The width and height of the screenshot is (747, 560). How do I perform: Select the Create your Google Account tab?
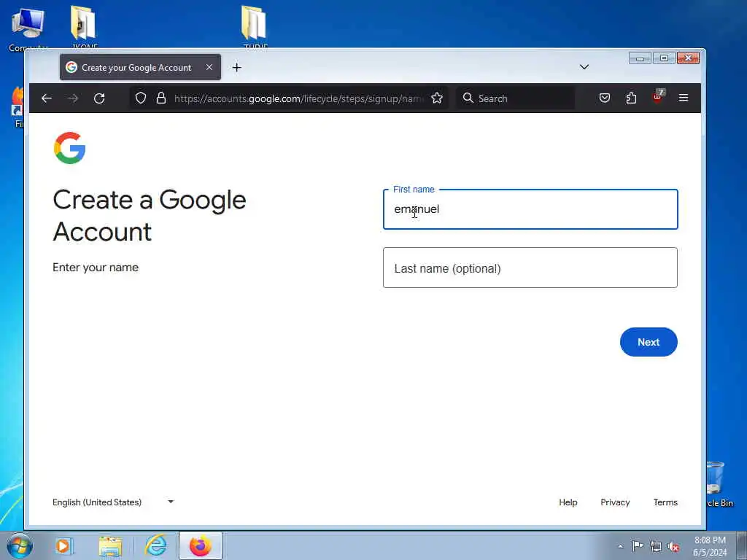coord(140,67)
